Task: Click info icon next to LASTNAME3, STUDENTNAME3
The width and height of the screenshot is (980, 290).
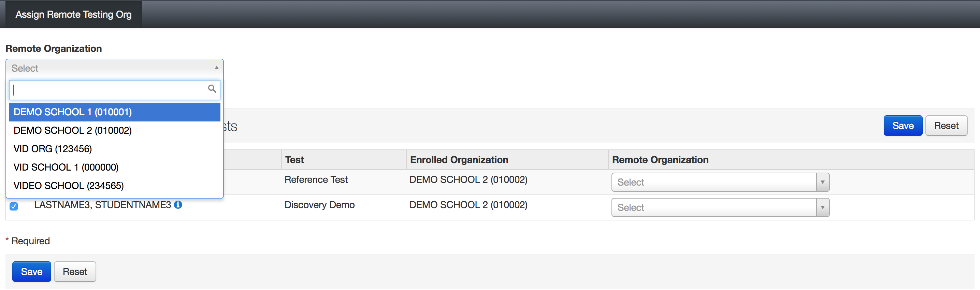Action: point(178,205)
